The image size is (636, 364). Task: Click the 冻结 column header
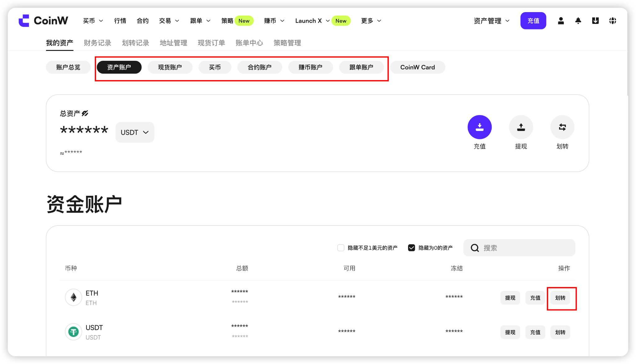(457, 268)
